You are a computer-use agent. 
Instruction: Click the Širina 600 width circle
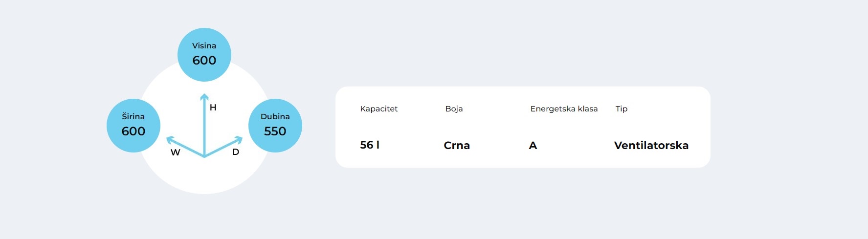pos(134,126)
